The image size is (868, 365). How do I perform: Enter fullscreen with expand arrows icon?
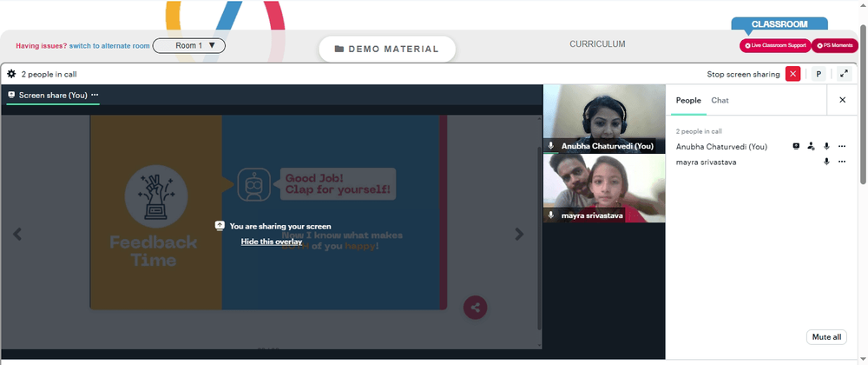coord(845,74)
